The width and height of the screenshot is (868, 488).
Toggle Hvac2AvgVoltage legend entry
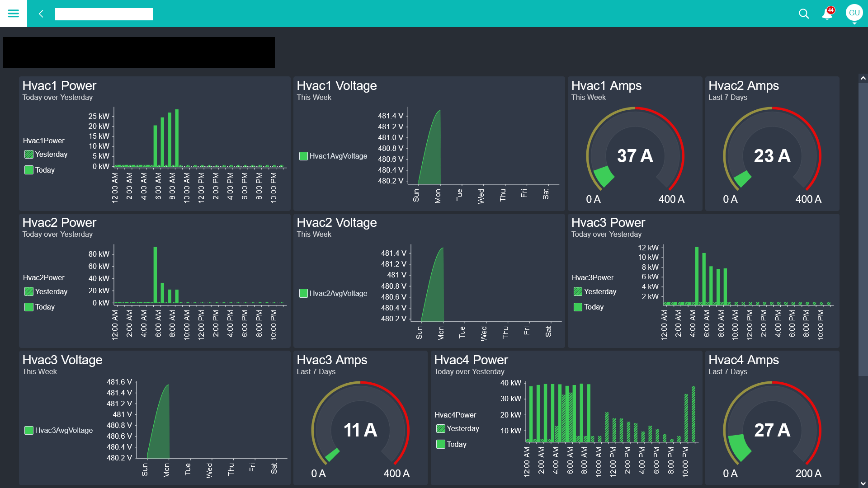tap(333, 294)
